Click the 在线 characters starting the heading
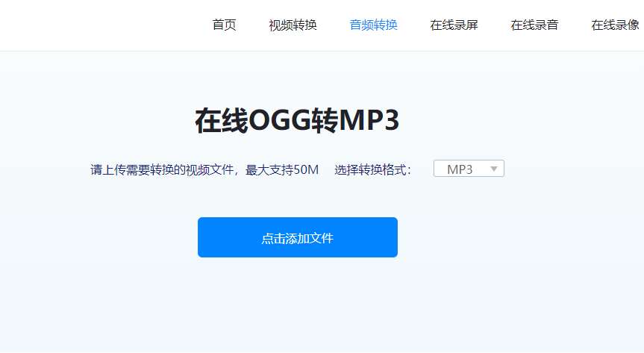 point(221,121)
